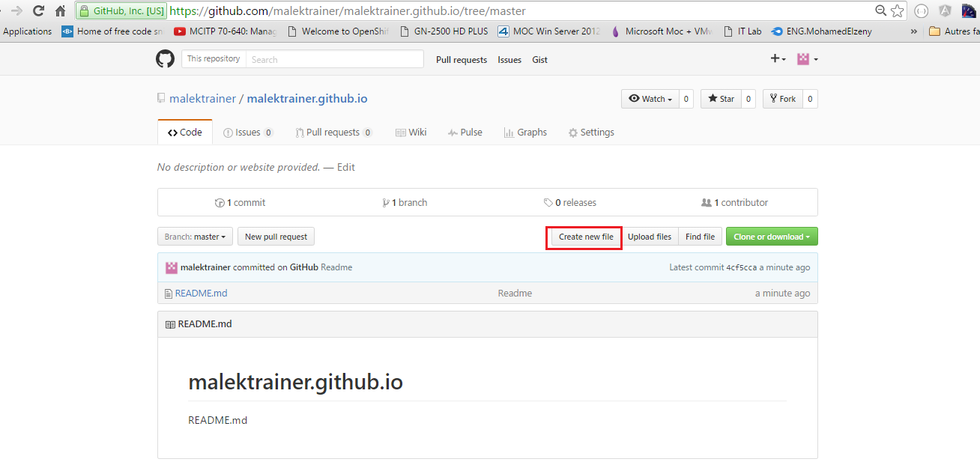Open the speedometer extension icon
The height and width of the screenshot is (468, 980).
coord(969,11)
